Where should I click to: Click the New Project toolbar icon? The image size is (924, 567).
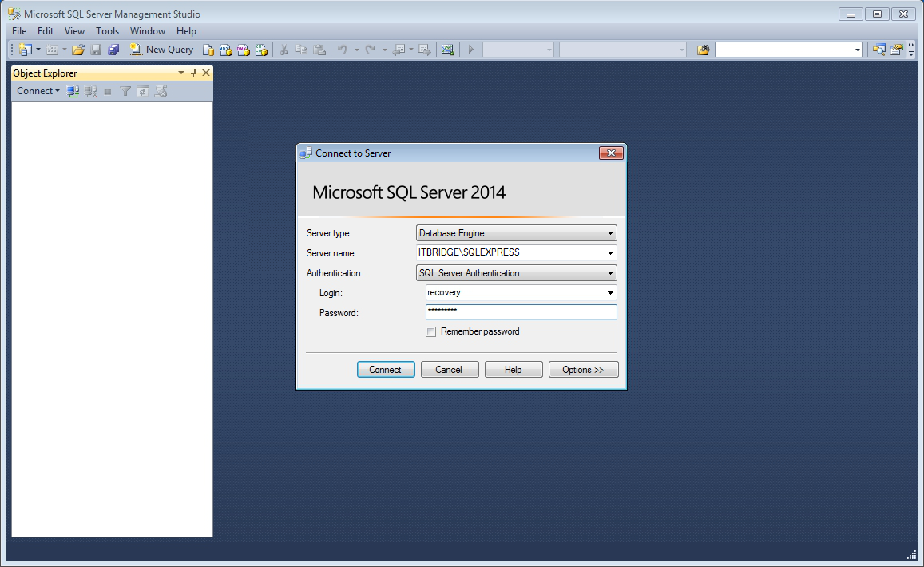(x=26, y=50)
